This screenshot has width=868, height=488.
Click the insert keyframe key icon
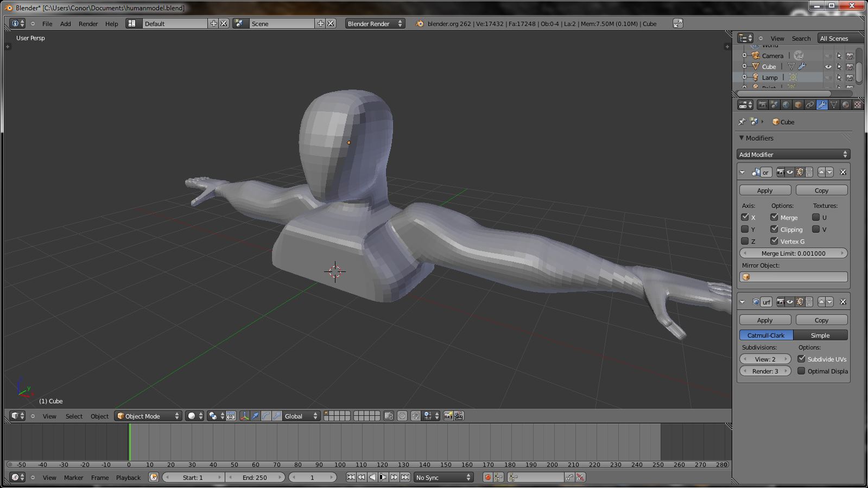(569, 477)
